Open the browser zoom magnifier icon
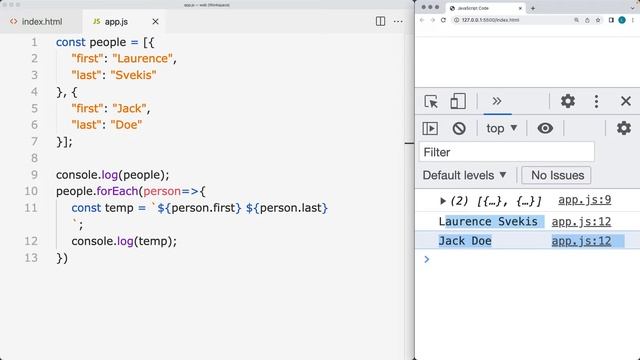Image resolution: width=640 pixels, height=360 pixels. click(576, 20)
